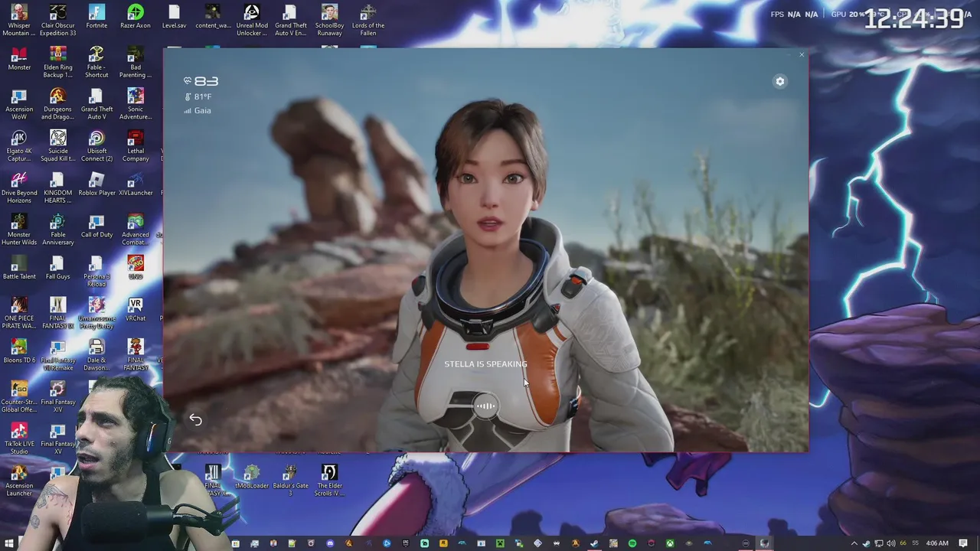Click the STELLA IS SPEAKING label
980x551 pixels.
485,364
